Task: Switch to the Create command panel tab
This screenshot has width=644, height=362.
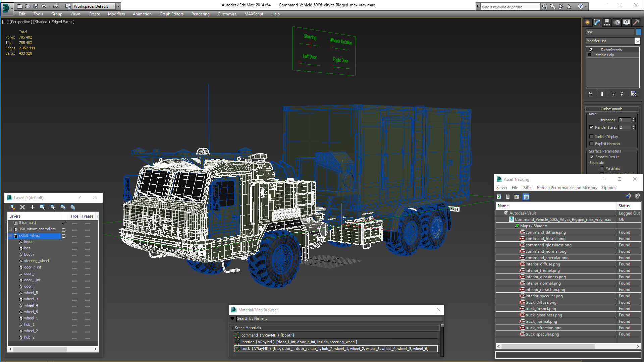Action: pyautogui.click(x=588, y=22)
